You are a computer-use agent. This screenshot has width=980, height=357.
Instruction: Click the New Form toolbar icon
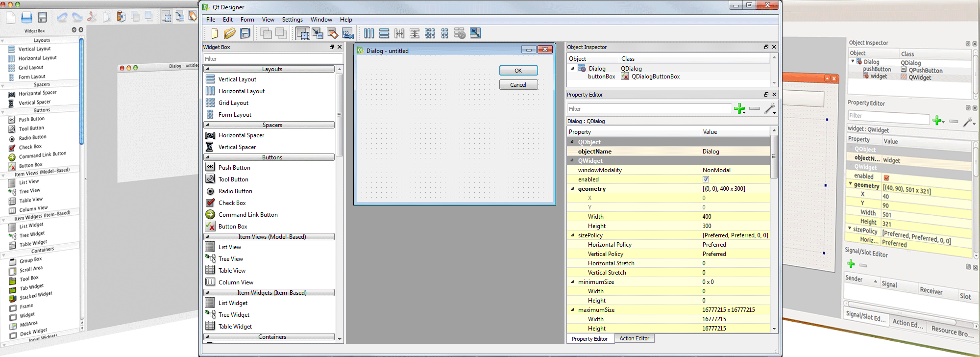coord(214,33)
